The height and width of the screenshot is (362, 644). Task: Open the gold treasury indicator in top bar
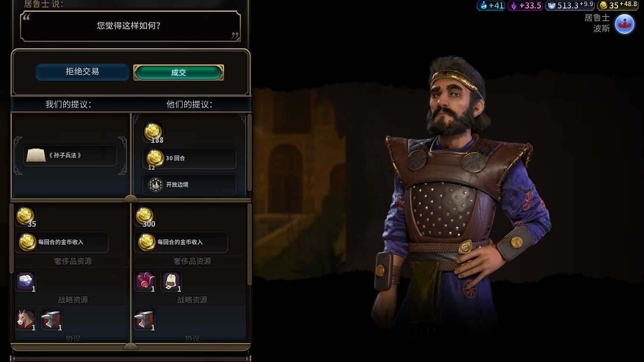point(618,5)
